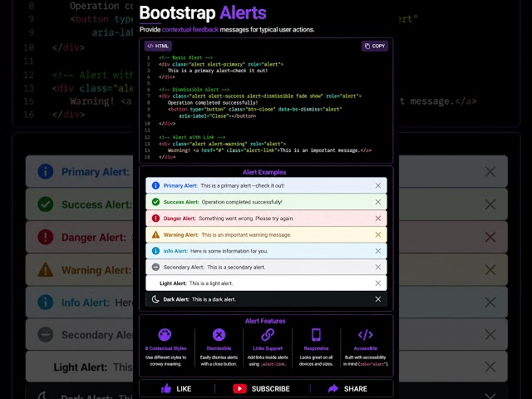The width and height of the screenshot is (532, 399).
Task: Click 'Dark Alert:' label in examples panel
Action: (x=176, y=299)
